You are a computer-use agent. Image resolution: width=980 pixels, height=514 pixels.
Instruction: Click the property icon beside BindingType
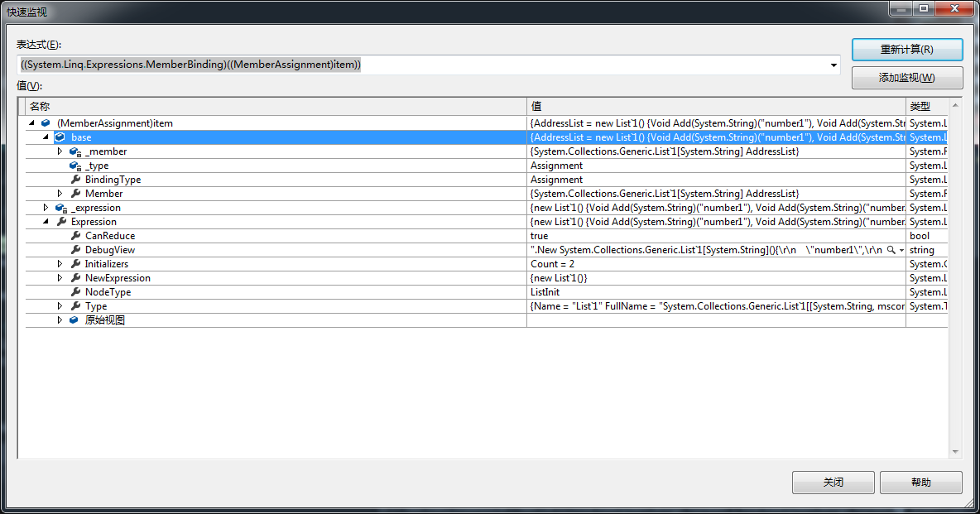click(75, 180)
